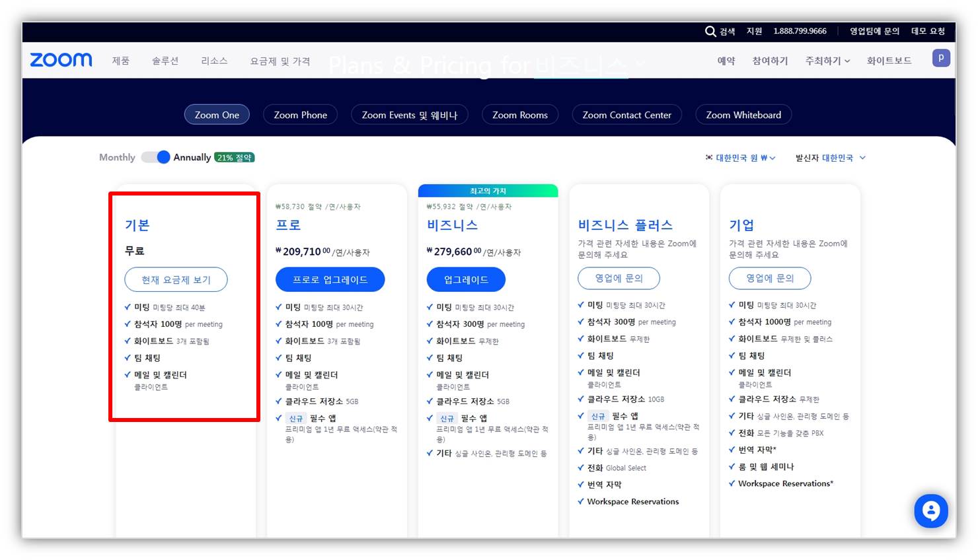This screenshot has width=978, height=560.
Task: Open the chat assistant bubble icon
Action: click(x=931, y=510)
